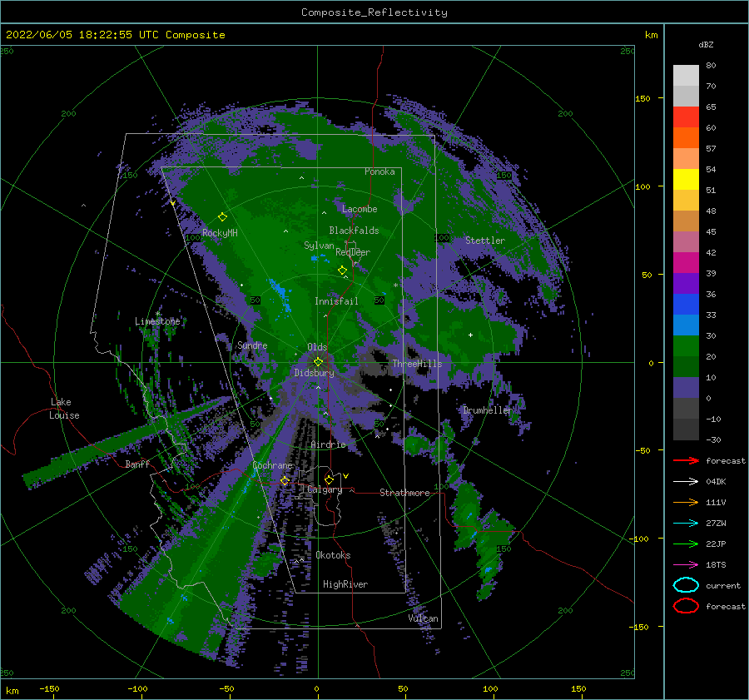Screen dimensions: 749x700
Task: Click the yellow diamond marker near RockyMH
Action: pos(222,217)
